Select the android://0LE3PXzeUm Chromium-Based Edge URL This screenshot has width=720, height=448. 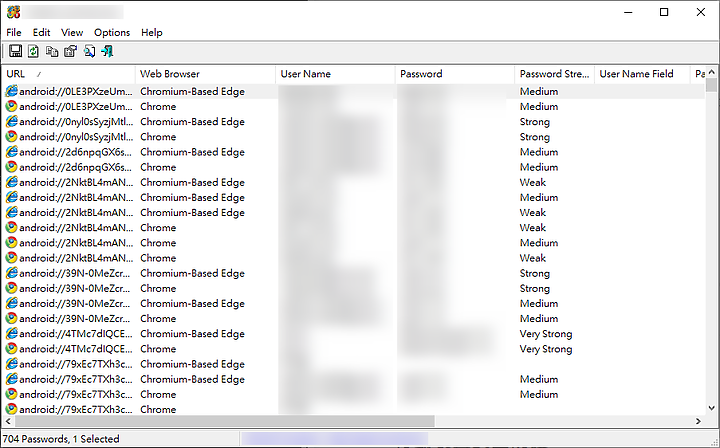tap(76, 91)
